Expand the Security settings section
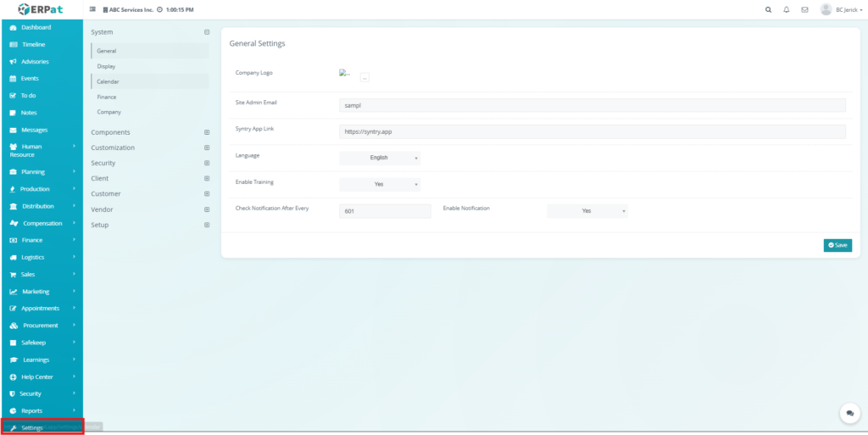868x435 pixels. tap(206, 163)
